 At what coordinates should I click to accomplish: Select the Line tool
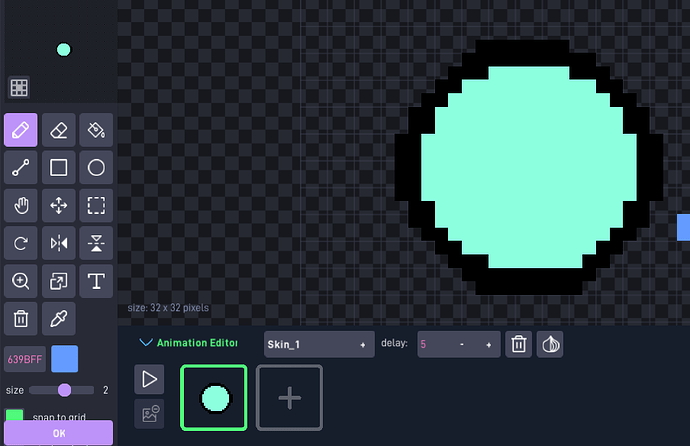(x=21, y=168)
